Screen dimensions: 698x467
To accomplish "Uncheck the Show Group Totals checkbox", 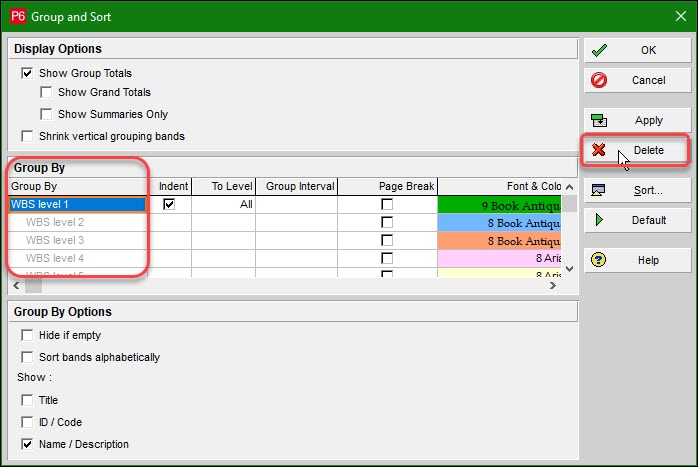I will 27,73.
